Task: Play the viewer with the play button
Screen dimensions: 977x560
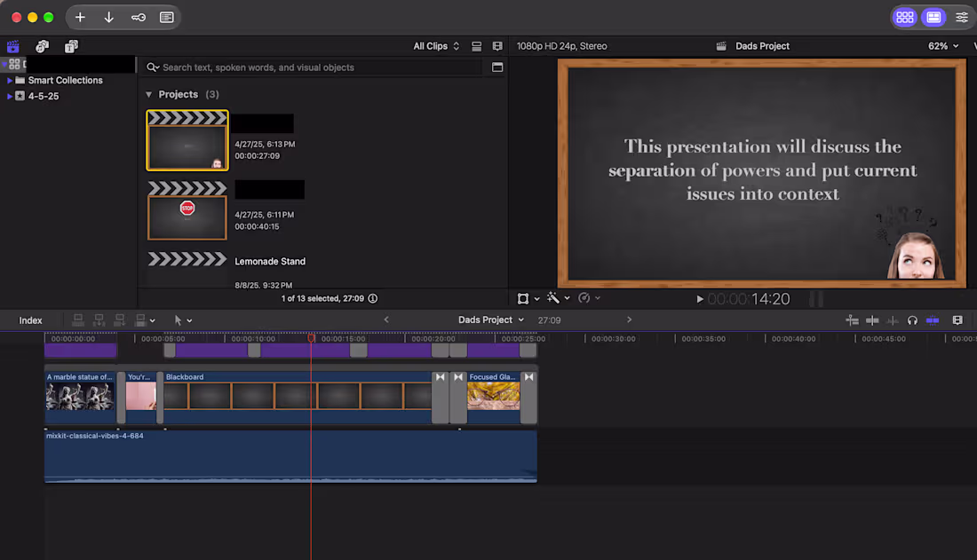Action: tap(700, 299)
